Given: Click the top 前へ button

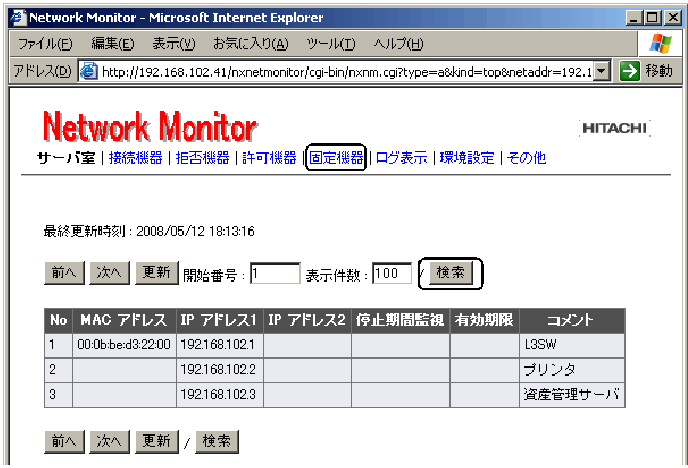Looking at the screenshot, I should point(64,273).
